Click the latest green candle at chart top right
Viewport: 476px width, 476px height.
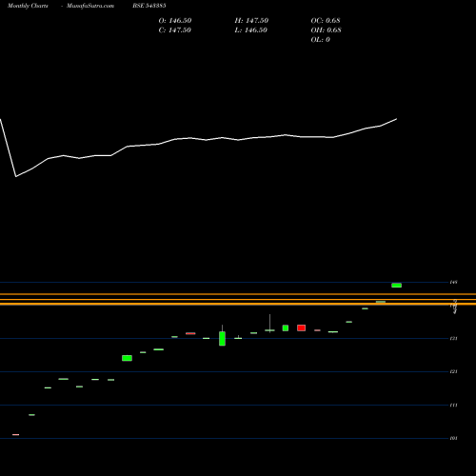396,286
